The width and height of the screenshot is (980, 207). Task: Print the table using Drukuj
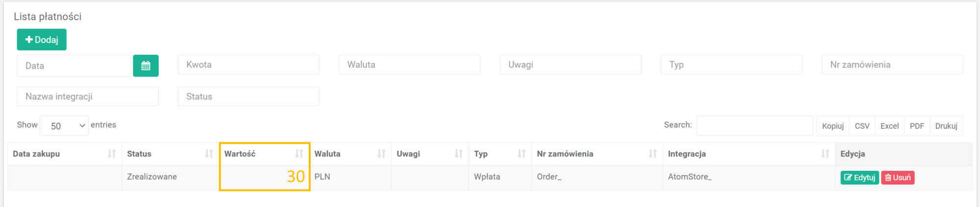(x=946, y=126)
